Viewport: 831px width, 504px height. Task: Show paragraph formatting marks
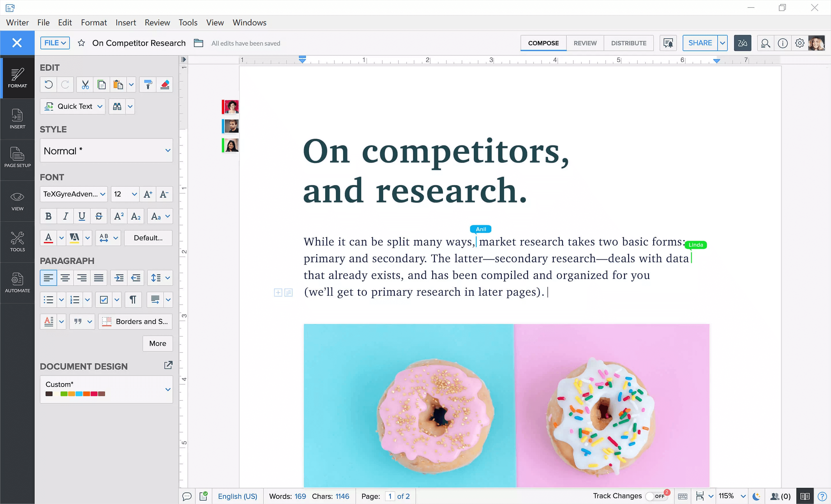click(133, 300)
